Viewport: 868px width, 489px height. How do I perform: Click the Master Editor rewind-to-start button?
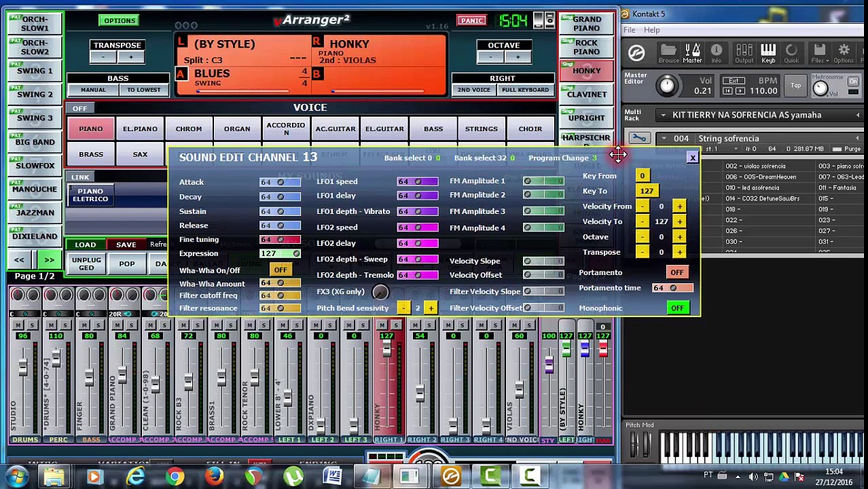pos(728,91)
